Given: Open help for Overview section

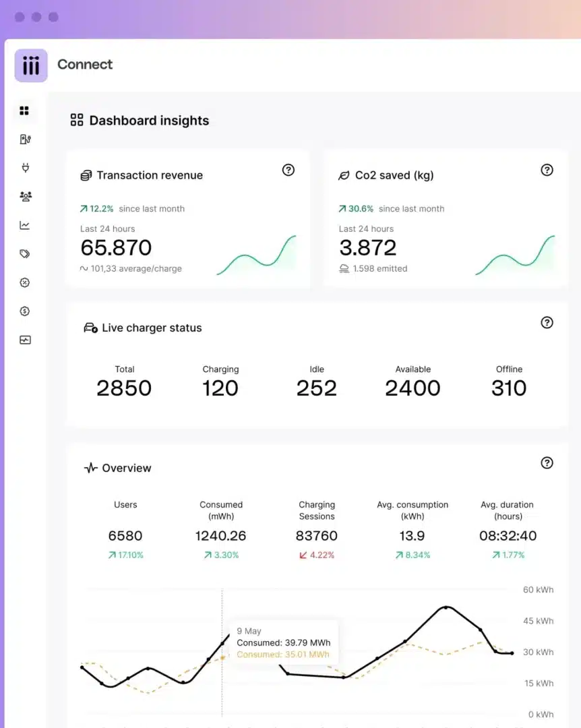Looking at the screenshot, I should [x=547, y=462].
